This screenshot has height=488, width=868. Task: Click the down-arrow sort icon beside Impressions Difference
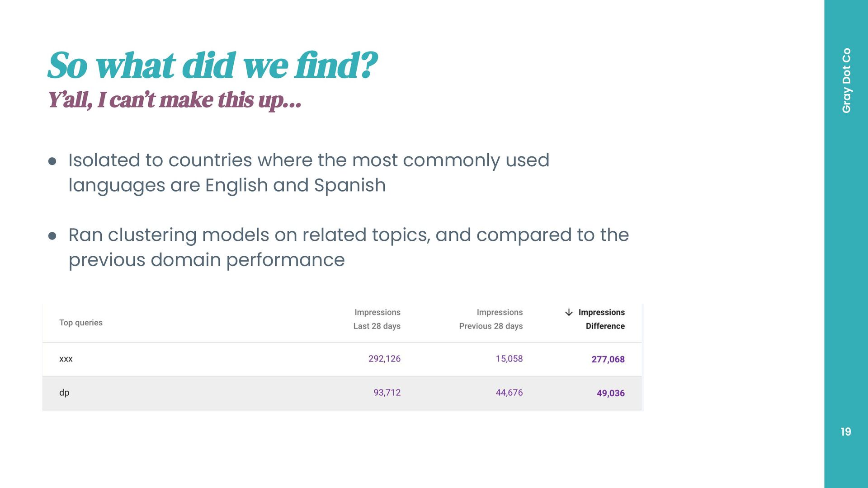click(x=569, y=312)
